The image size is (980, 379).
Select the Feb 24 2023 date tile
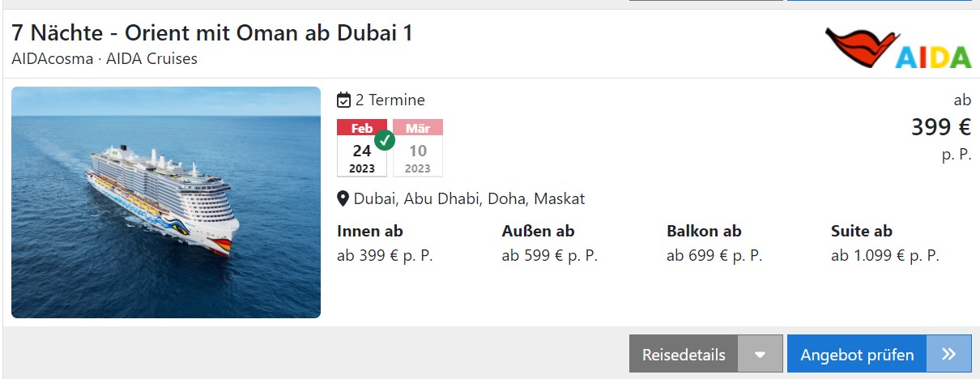click(x=362, y=148)
